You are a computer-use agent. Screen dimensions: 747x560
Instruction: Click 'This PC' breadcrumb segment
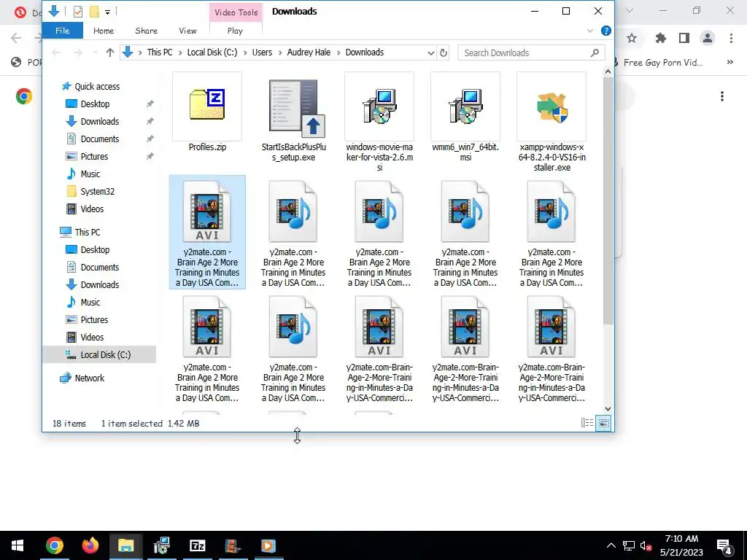[160, 52]
